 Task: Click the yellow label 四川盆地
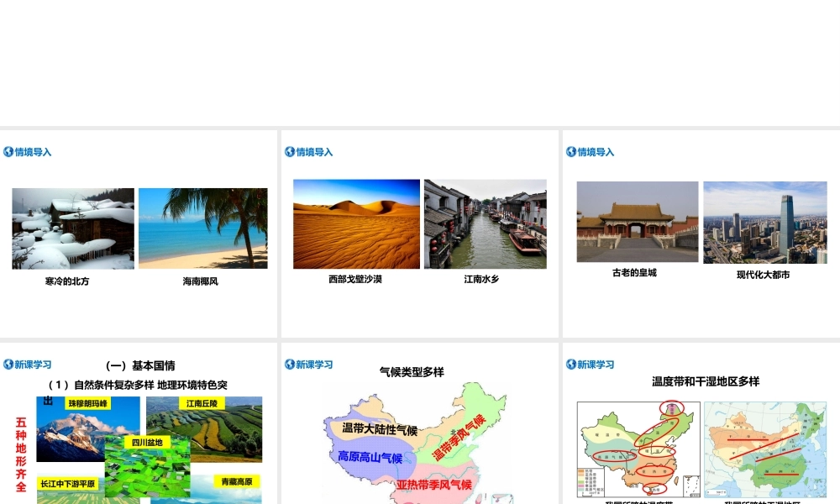[x=147, y=443]
